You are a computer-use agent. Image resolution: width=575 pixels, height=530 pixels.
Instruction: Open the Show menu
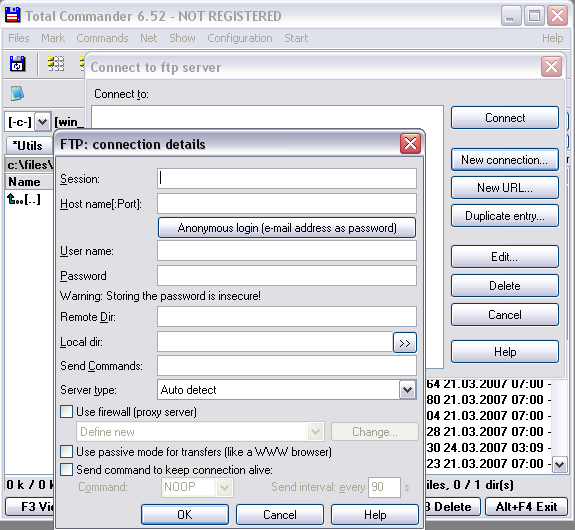[182, 38]
